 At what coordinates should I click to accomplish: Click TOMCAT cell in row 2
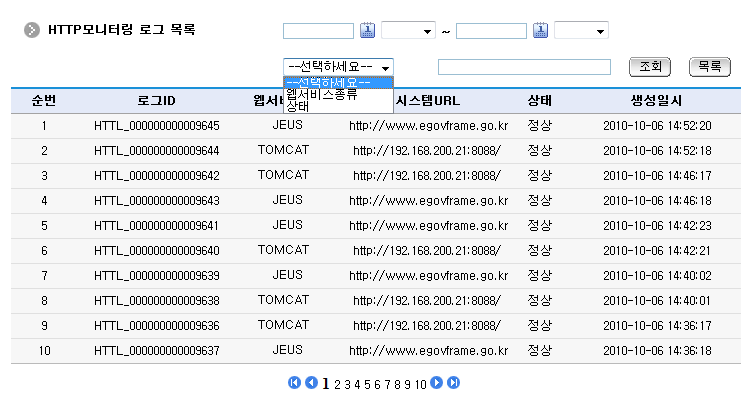tap(284, 150)
